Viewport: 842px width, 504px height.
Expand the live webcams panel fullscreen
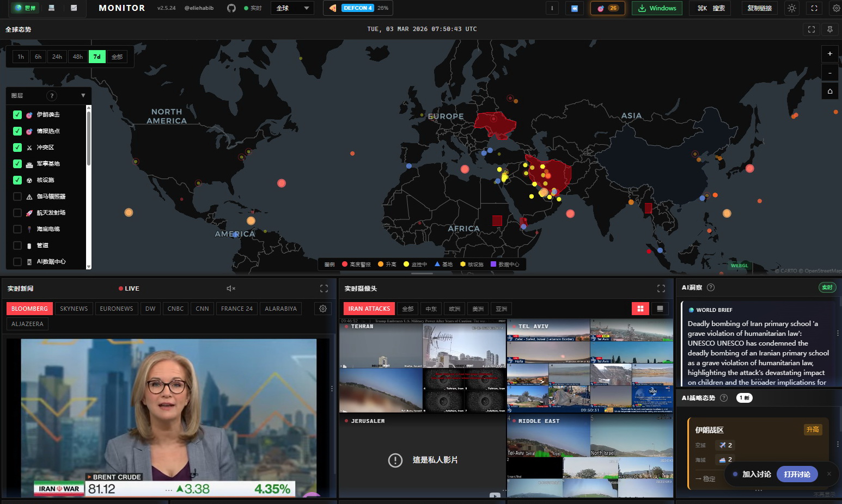(x=661, y=288)
